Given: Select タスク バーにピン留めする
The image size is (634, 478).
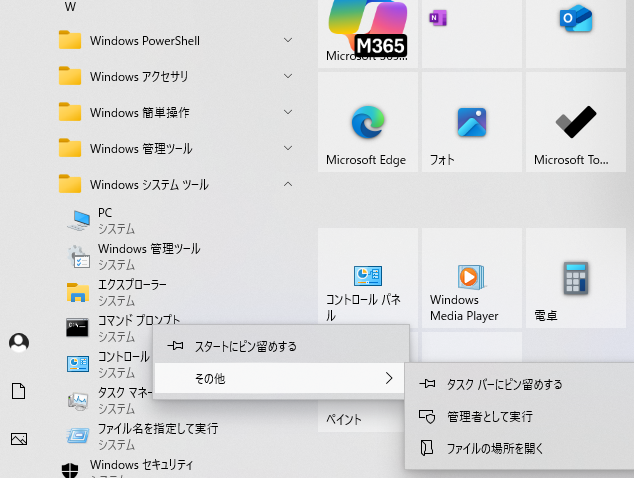Looking at the screenshot, I should (520, 384).
